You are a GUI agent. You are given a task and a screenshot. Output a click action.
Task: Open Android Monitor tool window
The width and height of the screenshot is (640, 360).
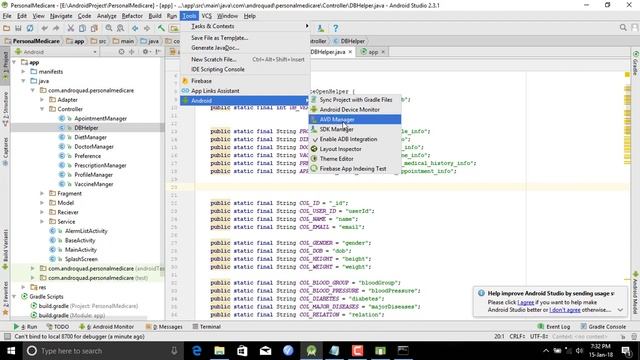(107, 327)
